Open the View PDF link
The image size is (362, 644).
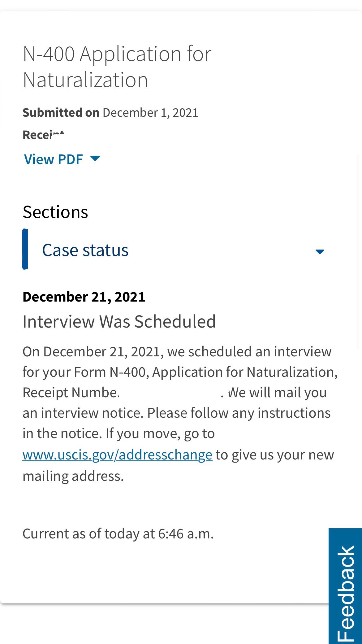point(53,159)
